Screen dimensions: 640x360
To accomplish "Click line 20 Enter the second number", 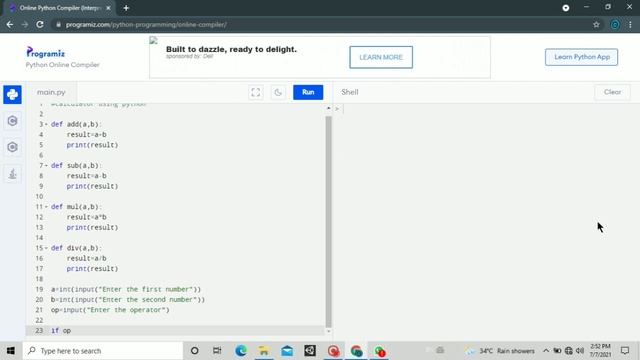I will coord(128,299).
